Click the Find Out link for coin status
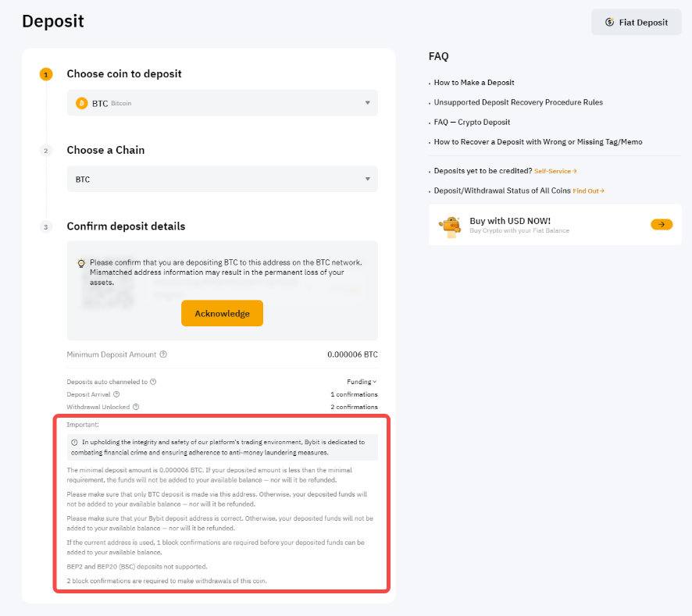Viewport: 692px width, 616px height. (588, 191)
